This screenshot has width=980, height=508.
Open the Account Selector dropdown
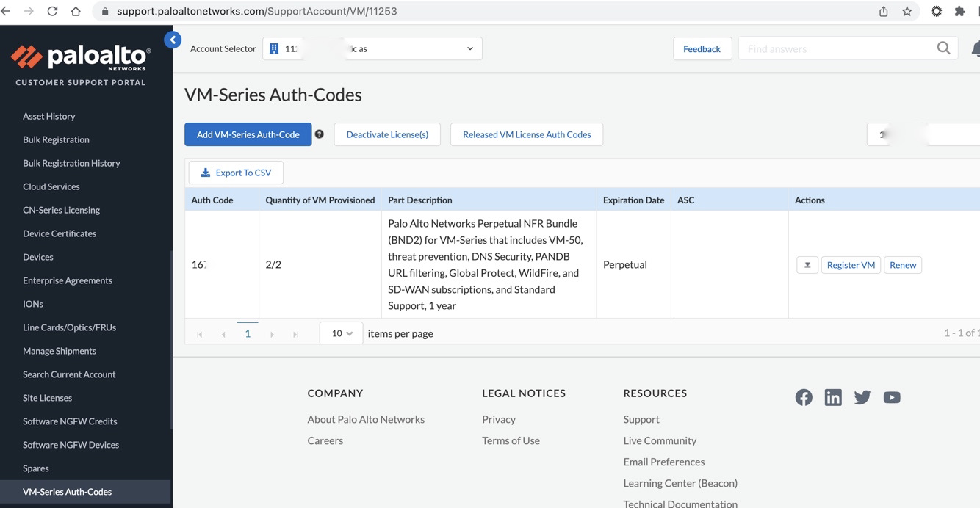pos(372,48)
